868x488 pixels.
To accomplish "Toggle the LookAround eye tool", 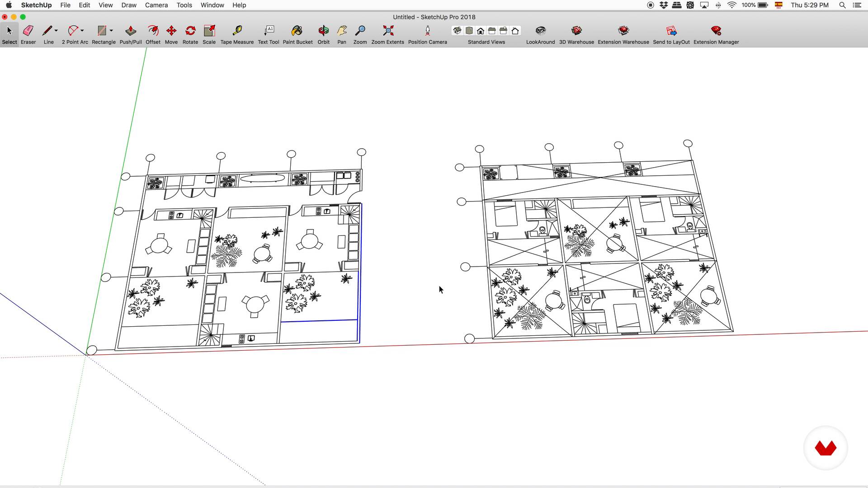I will click(540, 31).
